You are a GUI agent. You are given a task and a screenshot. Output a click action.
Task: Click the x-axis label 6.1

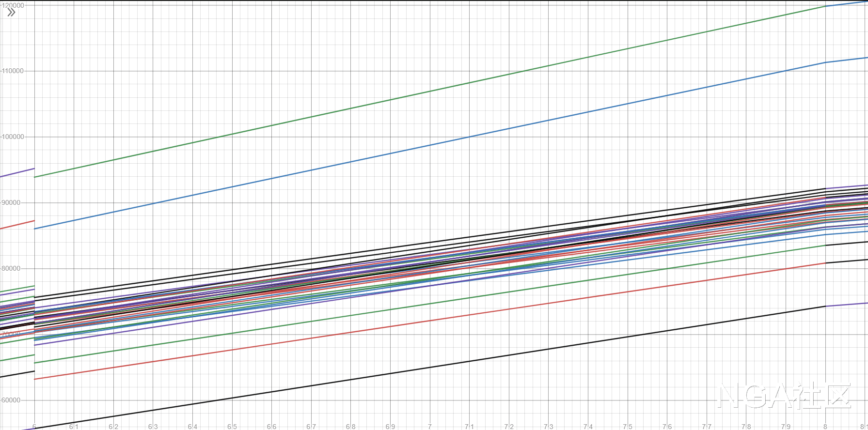tap(74, 427)
